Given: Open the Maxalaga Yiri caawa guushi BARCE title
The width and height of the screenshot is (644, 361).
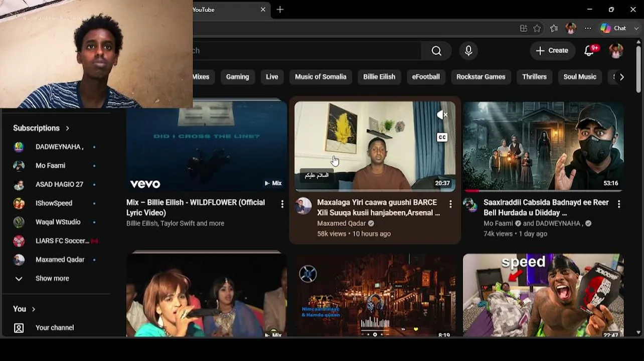Looking at the screenshot, I should 379,208.
